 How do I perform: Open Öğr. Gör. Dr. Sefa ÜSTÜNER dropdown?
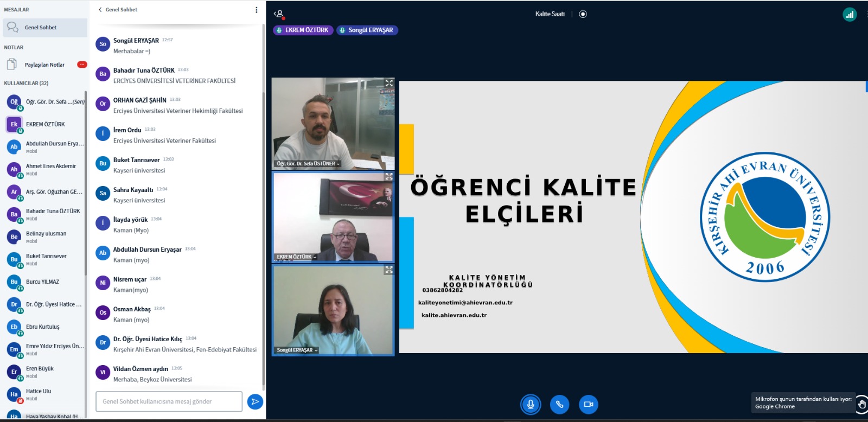[308, 163]
